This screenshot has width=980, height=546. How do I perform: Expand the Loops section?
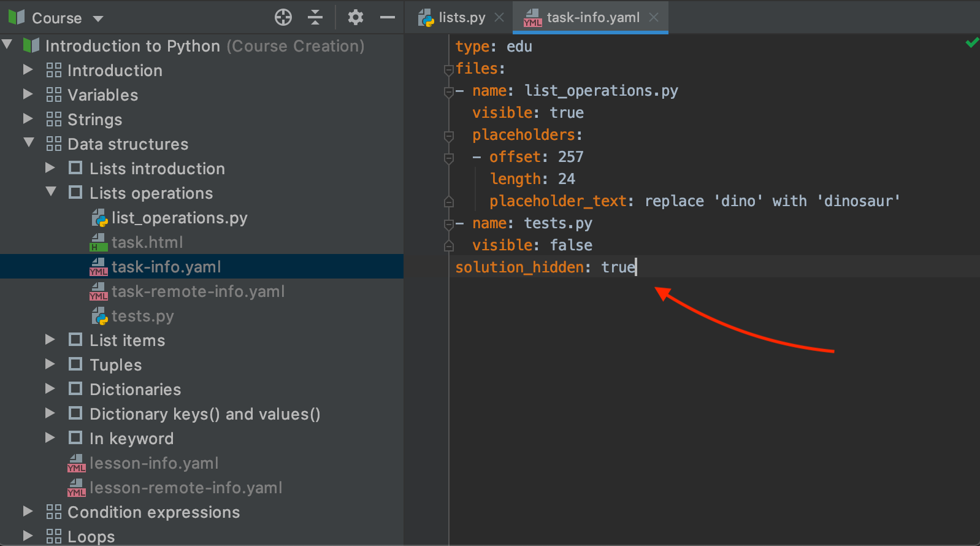28,536
